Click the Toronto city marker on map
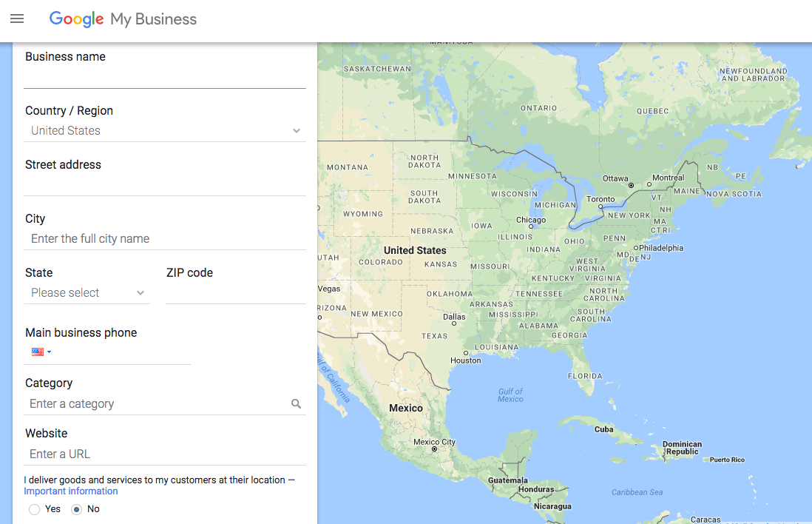Screen dimensions: 812x524 pos(600,206)
